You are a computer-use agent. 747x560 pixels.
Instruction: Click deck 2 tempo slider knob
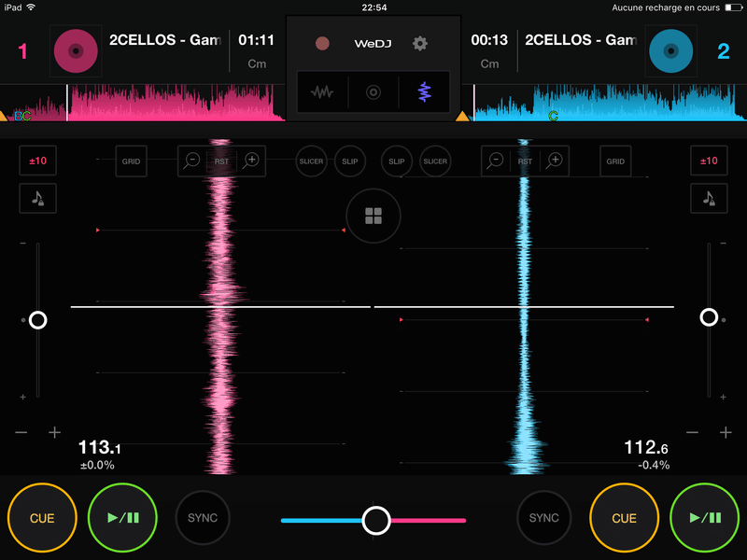pos(709,317)
